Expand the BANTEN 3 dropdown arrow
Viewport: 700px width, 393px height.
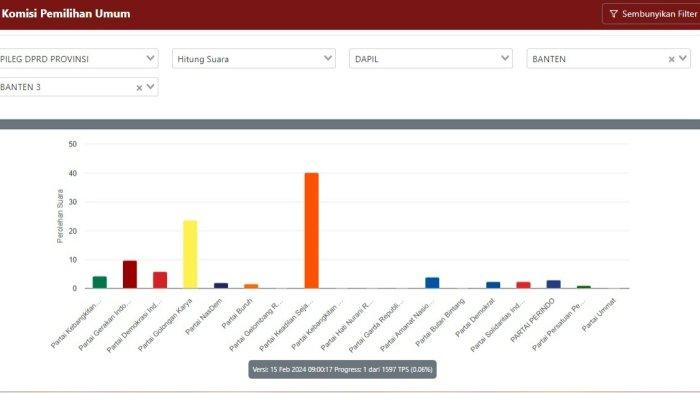point(150,87)
